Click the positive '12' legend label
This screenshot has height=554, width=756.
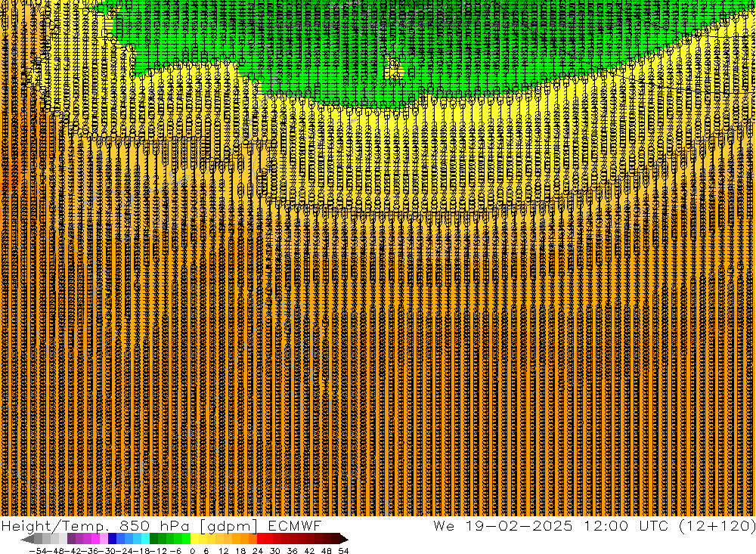[223, 551]
